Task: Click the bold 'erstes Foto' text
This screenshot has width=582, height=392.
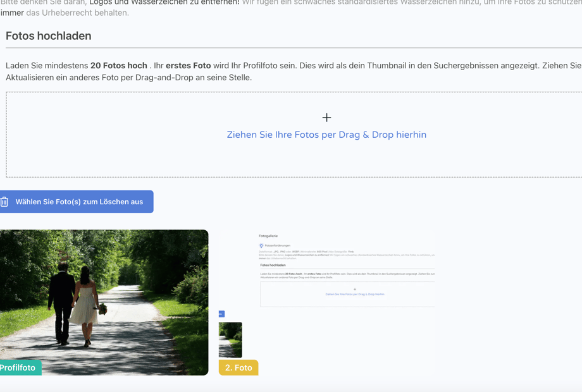Action: [188, 66]
